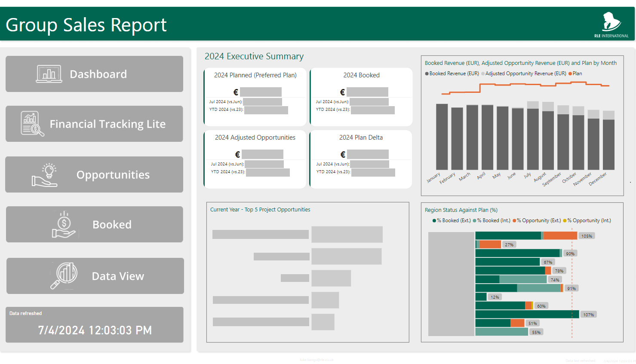Click the % Opportunity (Int.) legend item
636x364 pixels.
[x=587, y=220]
